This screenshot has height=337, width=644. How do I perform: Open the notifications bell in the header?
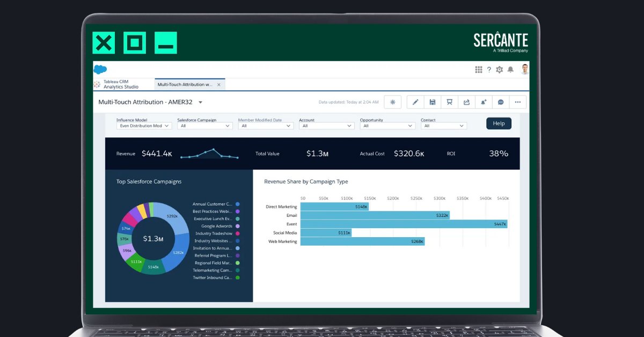tap(510, 70)
